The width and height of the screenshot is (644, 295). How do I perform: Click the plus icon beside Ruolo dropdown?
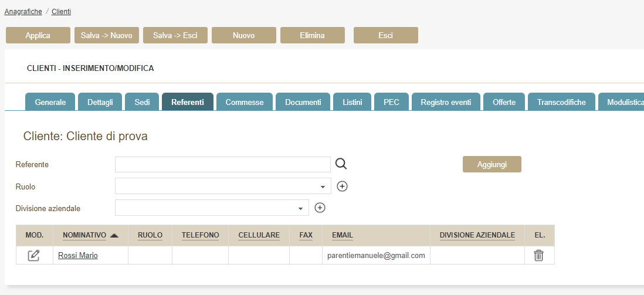click(343, 187)
